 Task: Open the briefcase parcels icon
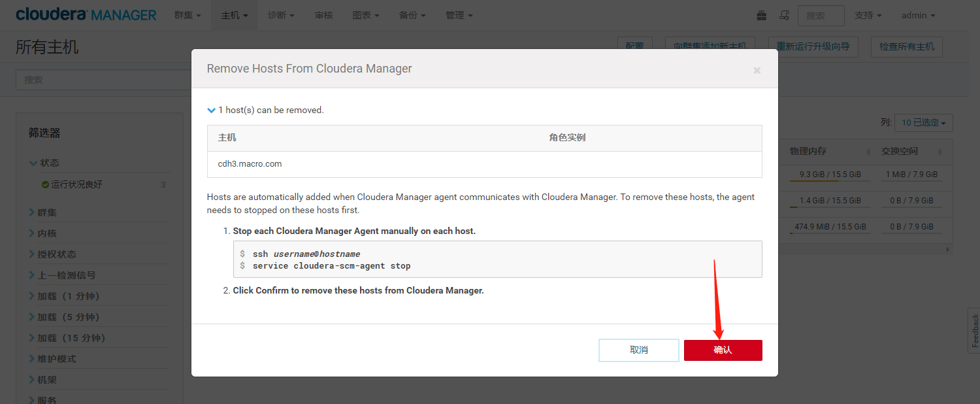(x=761, y=15)
